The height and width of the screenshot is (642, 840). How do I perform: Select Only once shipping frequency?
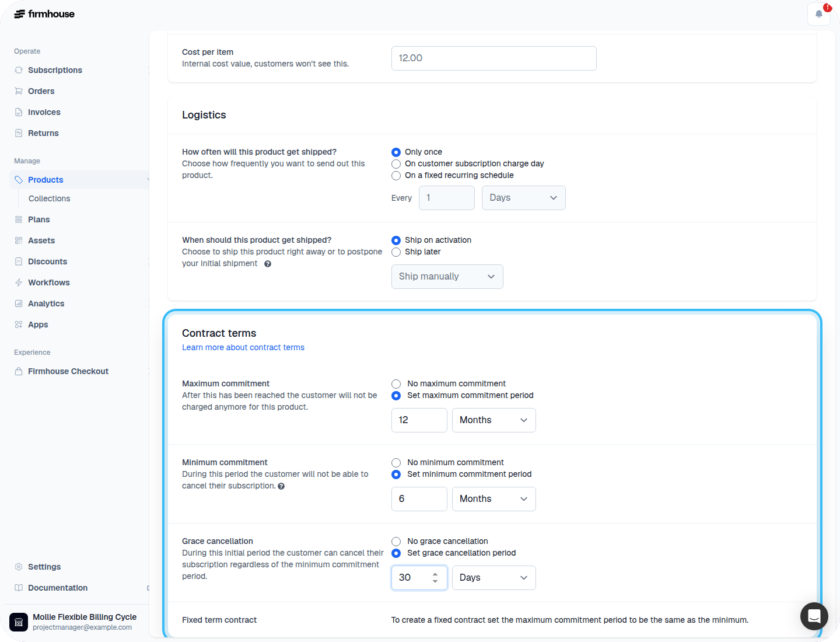point(396,152)
